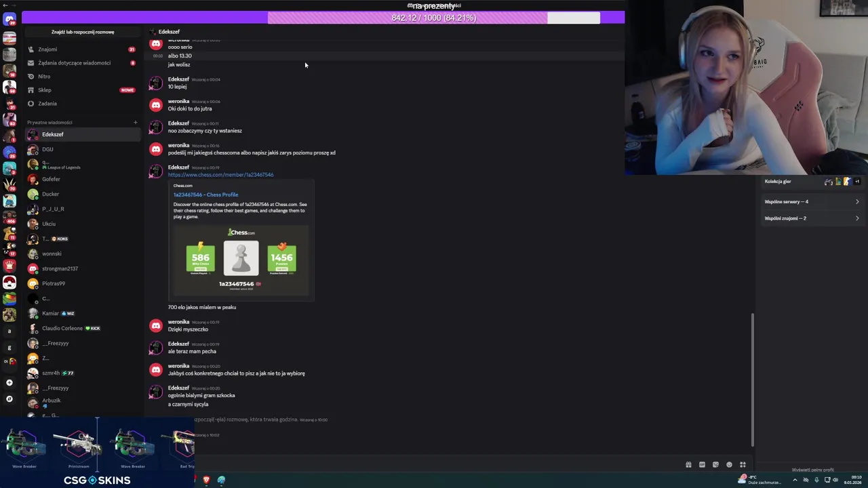This screenshot has width=868, height=488.
Task: Open the Zadania quests page
Action: click(82, 104)
